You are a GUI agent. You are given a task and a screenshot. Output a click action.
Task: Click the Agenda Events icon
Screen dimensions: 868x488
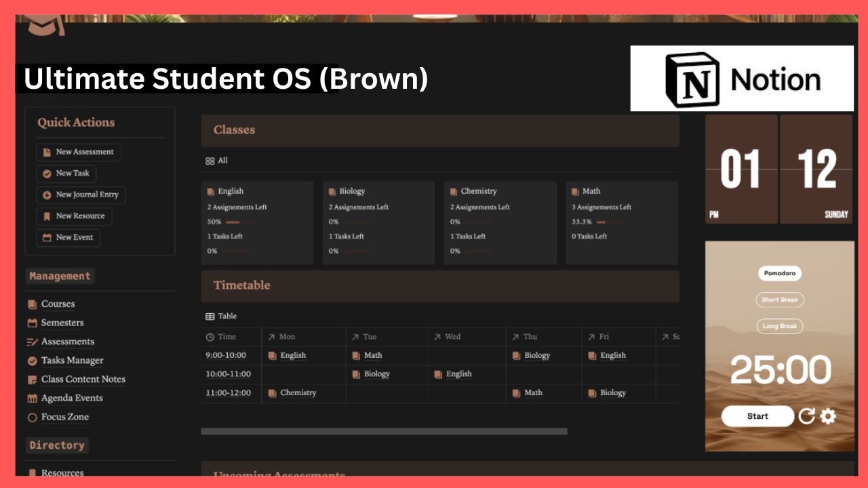click(32, 399)
